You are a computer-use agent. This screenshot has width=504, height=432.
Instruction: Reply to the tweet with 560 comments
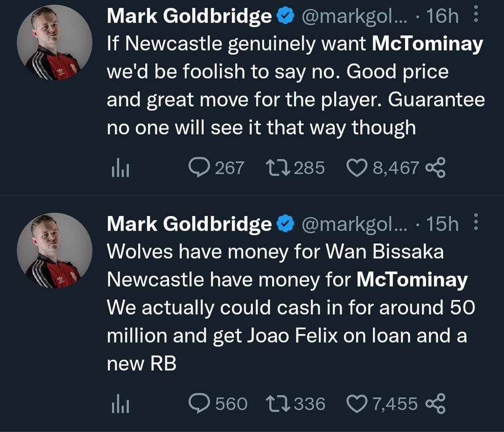(198, 404)
